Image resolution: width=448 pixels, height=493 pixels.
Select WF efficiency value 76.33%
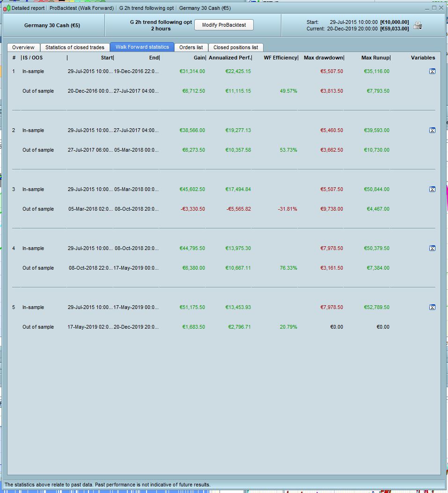288,268
